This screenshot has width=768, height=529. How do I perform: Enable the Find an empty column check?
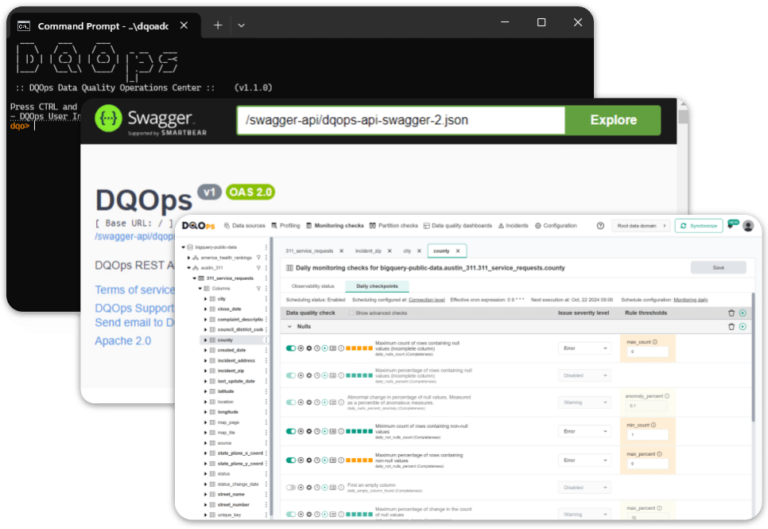[x=291, y=487]
